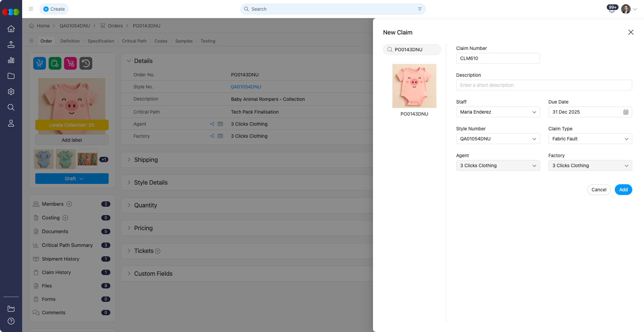Image resolution: width=644 pixels, height=332 pixels.
Task: Select the pink pig romper thumbnail
Action: [414, 86]
